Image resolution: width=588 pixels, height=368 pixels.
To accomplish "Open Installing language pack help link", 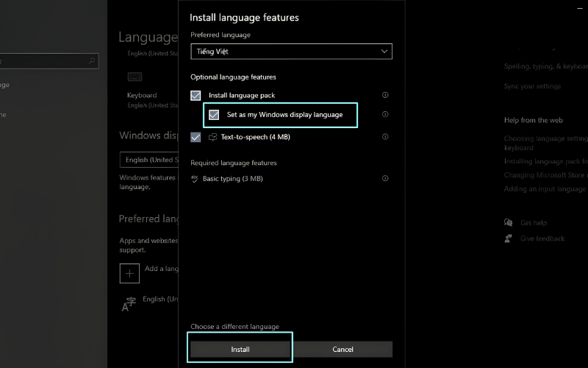I will (546, 161).
